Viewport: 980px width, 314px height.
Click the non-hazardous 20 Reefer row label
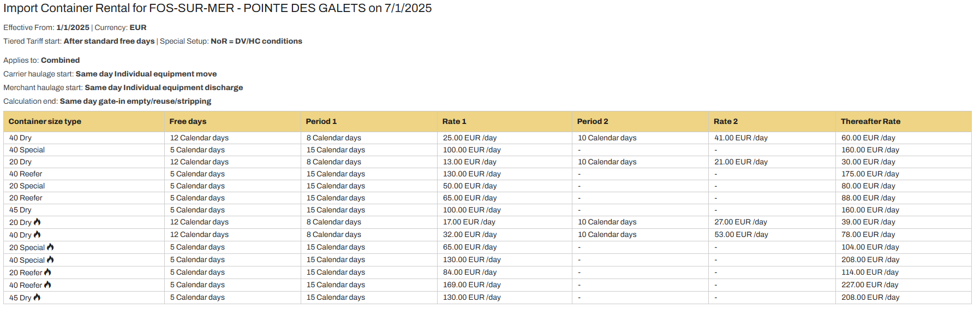pyautogui.click(x=26, y=198)
